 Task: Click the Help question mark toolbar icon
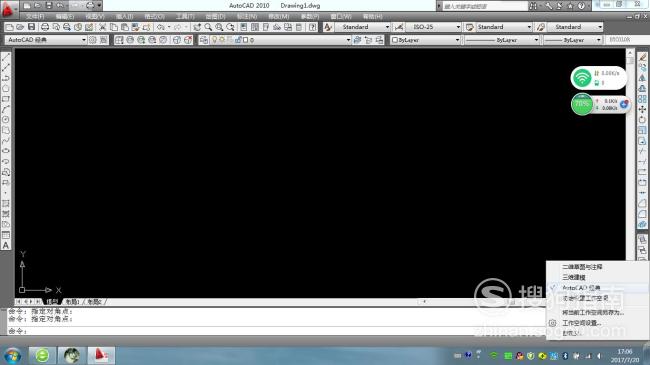tap(313, 27)
